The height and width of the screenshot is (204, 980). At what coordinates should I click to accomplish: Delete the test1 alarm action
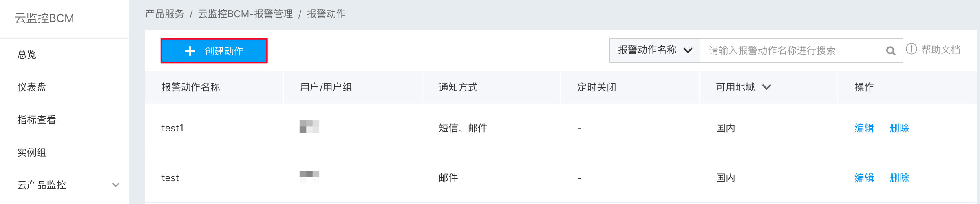point(899,128)
